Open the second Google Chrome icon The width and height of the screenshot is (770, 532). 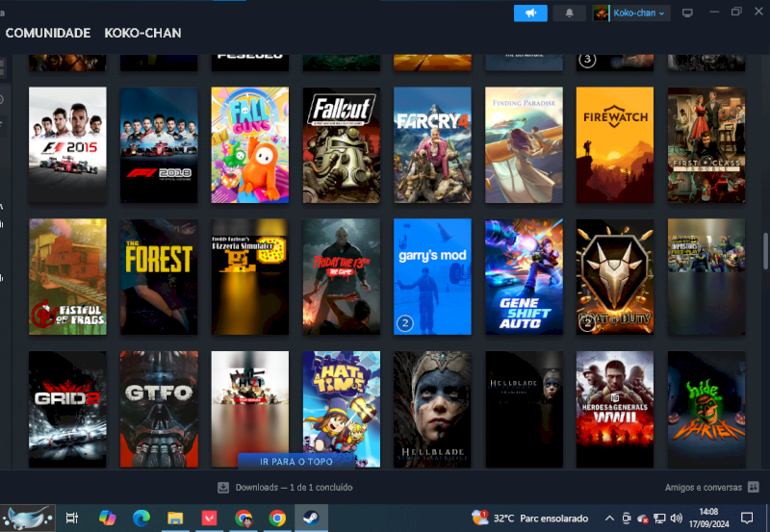tap(277, 518)
